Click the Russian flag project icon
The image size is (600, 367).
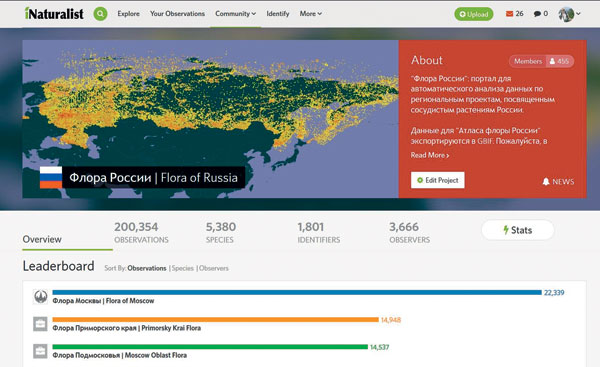(51, 177)
